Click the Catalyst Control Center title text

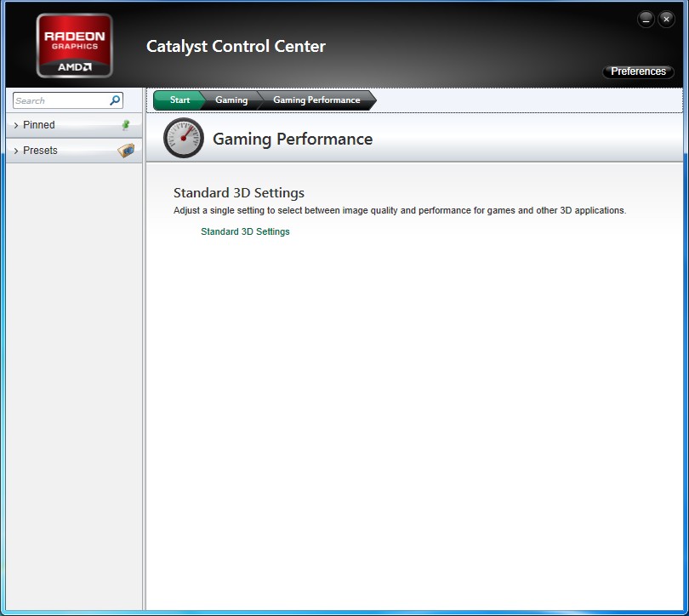pyautogui.click(x=236, y=47)
